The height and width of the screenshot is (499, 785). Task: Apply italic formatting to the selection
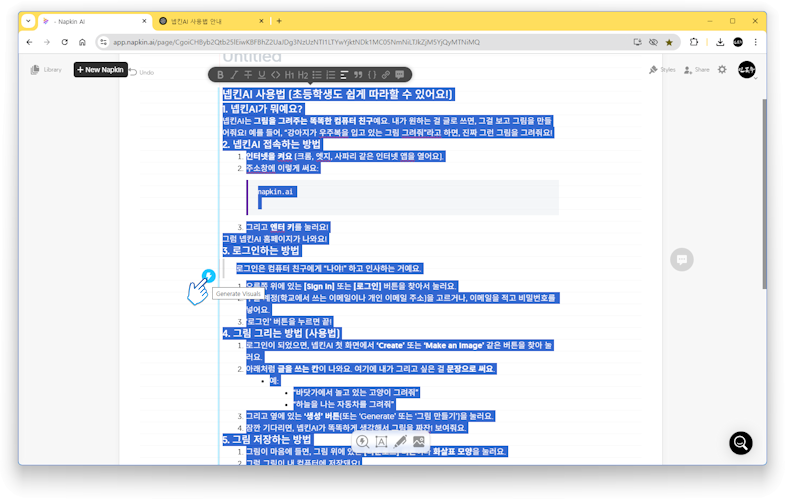[x=234, y=75]
